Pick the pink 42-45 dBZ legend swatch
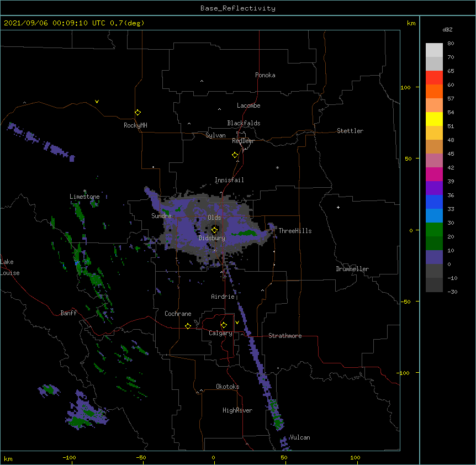Screen dimensions: 476x465 434,160
